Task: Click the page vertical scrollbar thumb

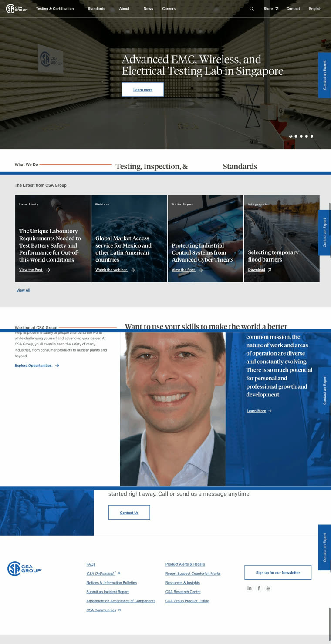Action: pos(330,624)
